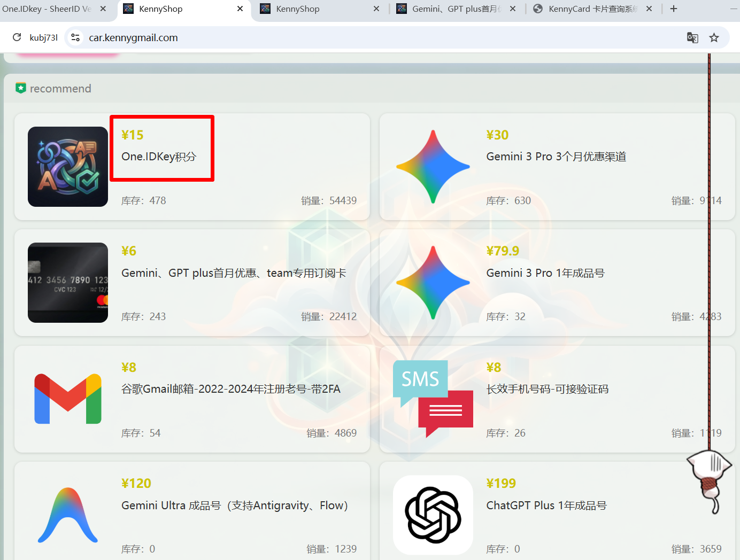The height and width of the screenshot is (560, 740).
Task: Click the browser reload icon
Action: pyautogui.click(x=17, y=37)
